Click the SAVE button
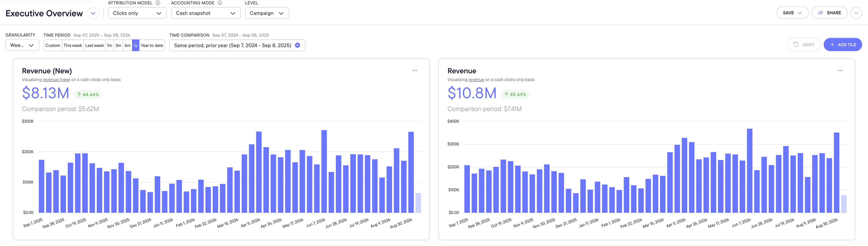868x246 pixels. (792, 13)
